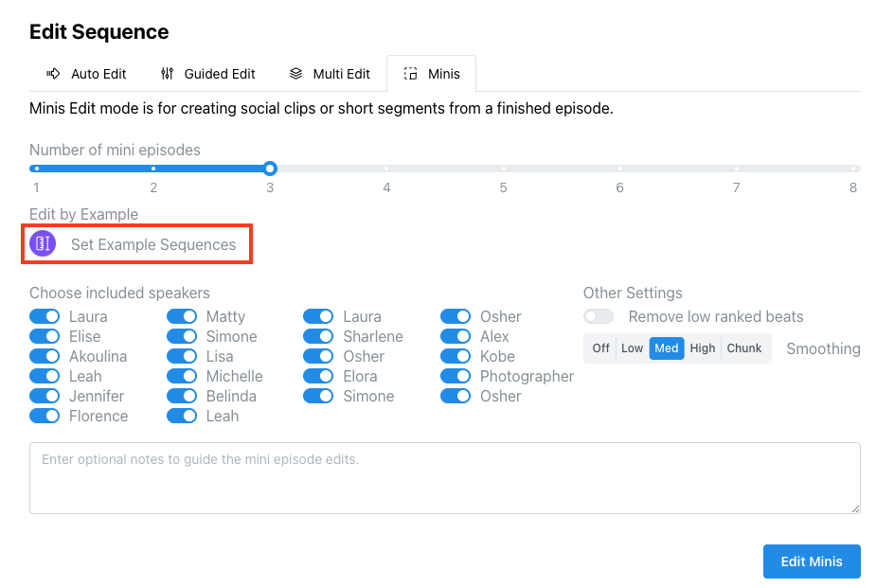This screenshot has width=894, height=588.
Task: Turn off the Florence speaker switch
Action: (x=45, y=417)
